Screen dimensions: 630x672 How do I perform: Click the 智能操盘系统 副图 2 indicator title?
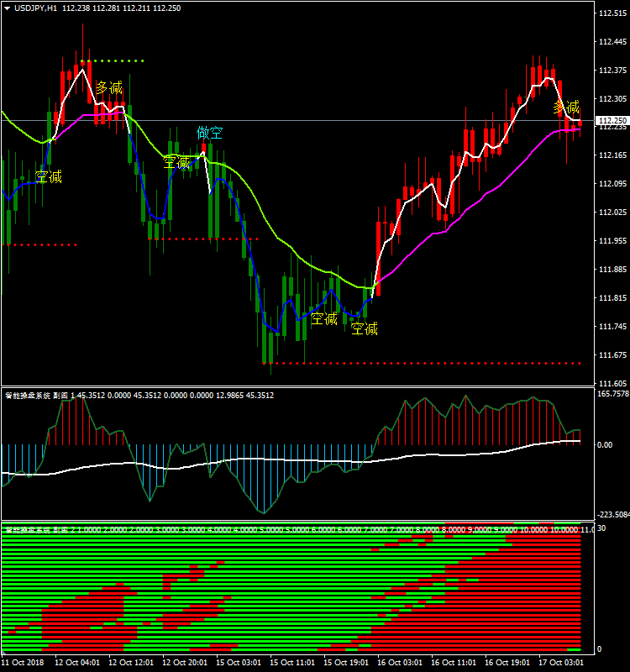click(x=39, y=530)
